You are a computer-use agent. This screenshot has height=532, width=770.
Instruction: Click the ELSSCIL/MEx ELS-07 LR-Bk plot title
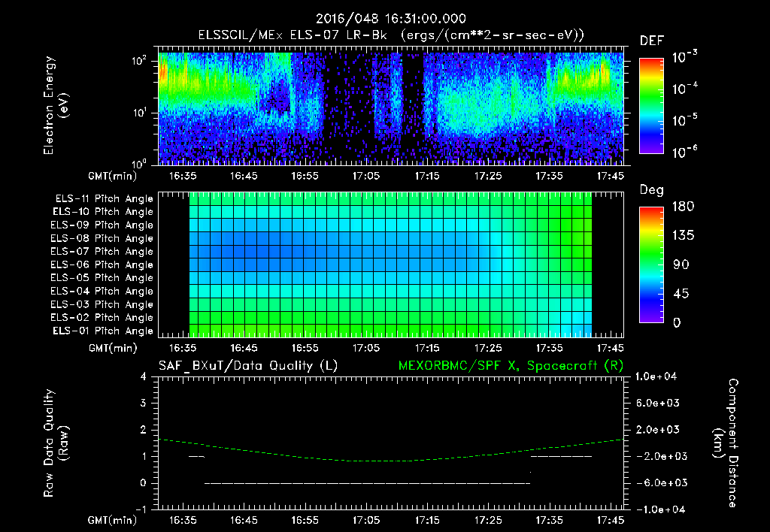293,35
